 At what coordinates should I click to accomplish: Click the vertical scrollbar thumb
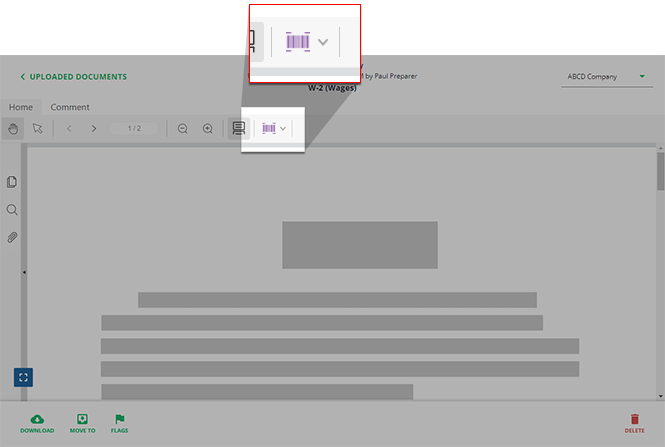coord(660,171)
